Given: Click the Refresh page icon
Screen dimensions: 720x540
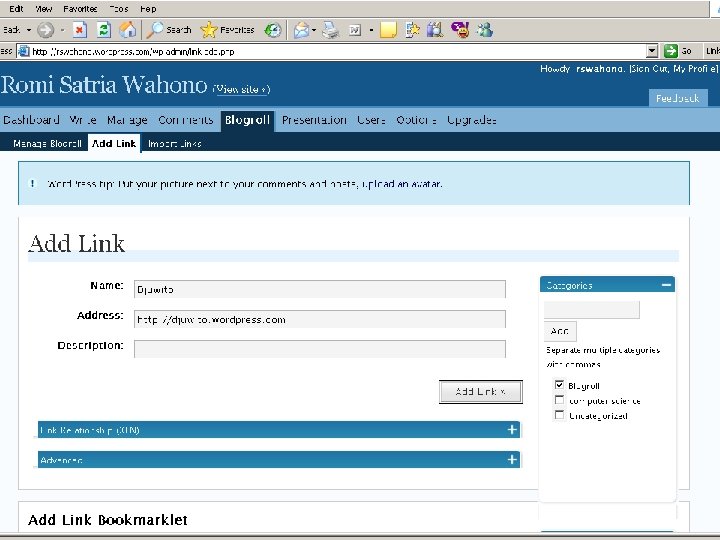Looking at the screenshot, I should click(104, 30).
